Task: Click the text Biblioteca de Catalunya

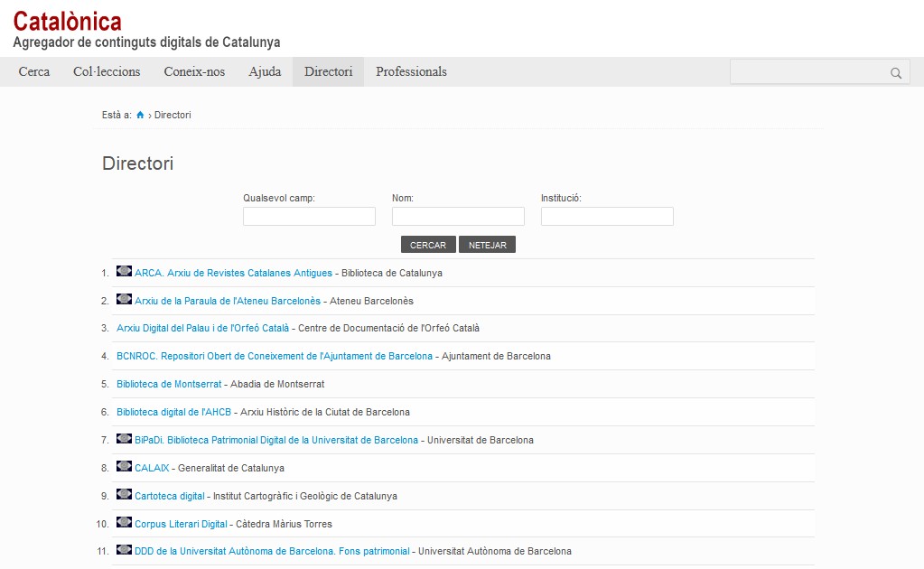Action: point(392,274)
